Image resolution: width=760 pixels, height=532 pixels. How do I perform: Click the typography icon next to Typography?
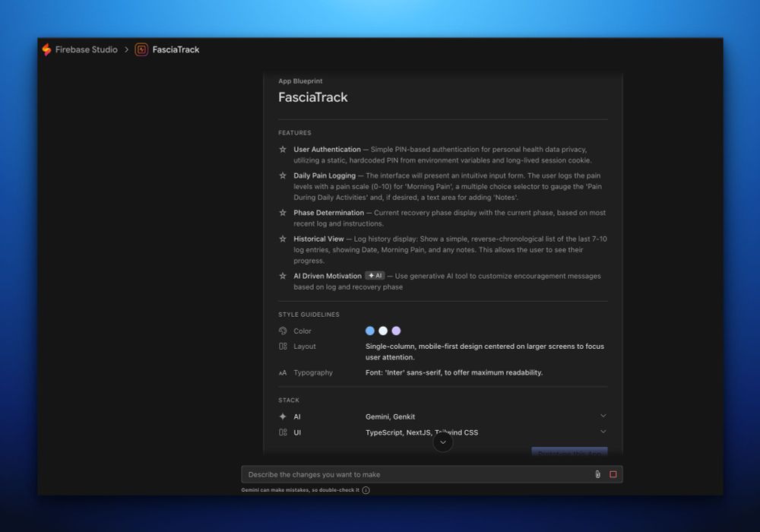click(x=283, y=372)
